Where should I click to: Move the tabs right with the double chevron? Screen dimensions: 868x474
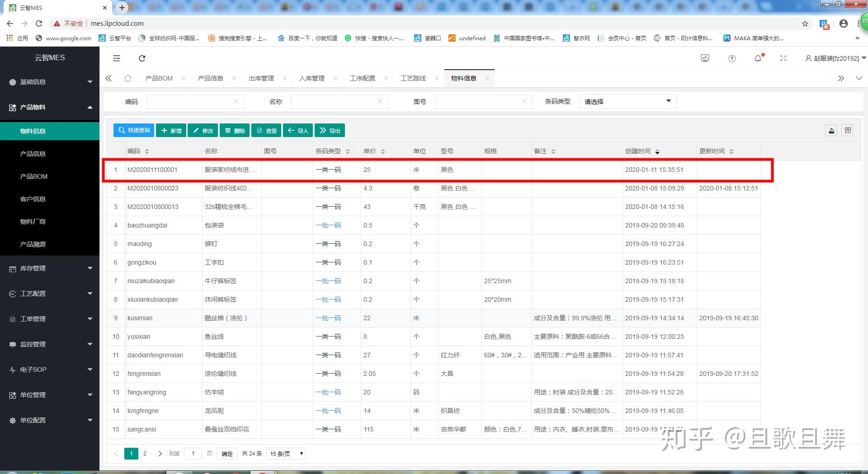[841, 78]
